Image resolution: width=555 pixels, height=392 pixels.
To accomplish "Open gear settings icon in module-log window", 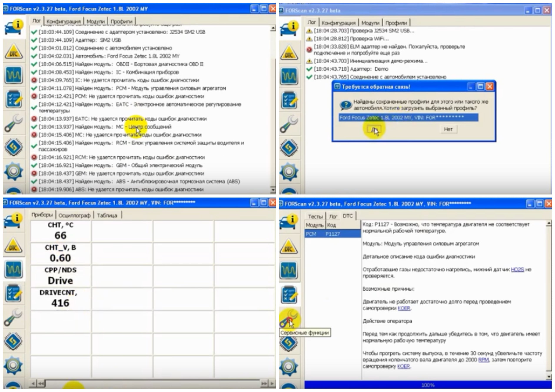I will 14,171.
